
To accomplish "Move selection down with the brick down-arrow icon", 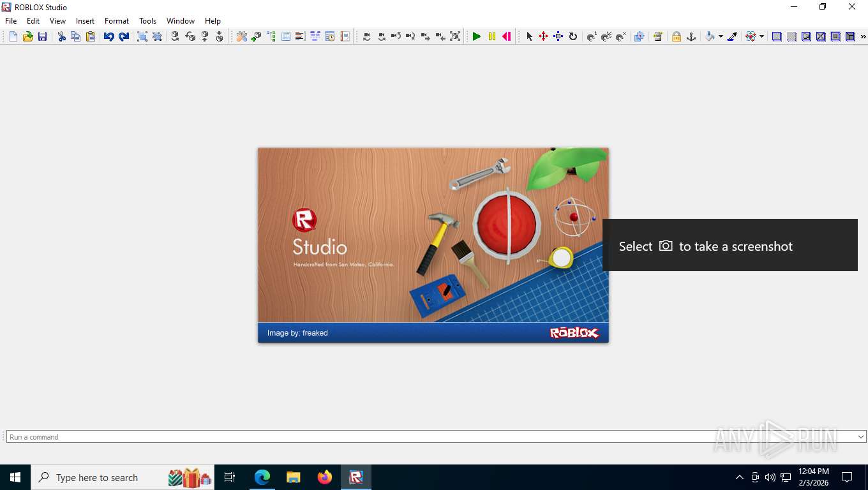I will click(x=220, y=37).
